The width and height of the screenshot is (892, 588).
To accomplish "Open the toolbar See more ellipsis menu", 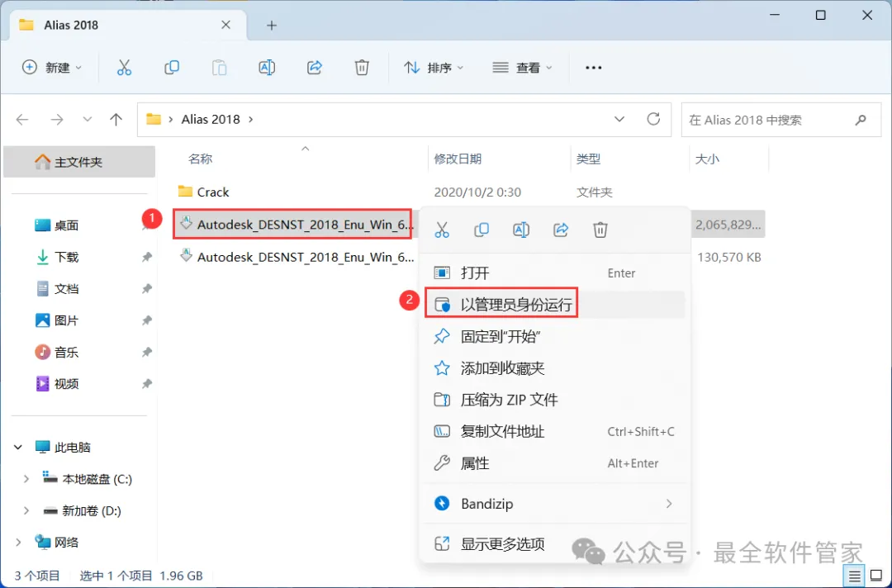I will [593, 68].
